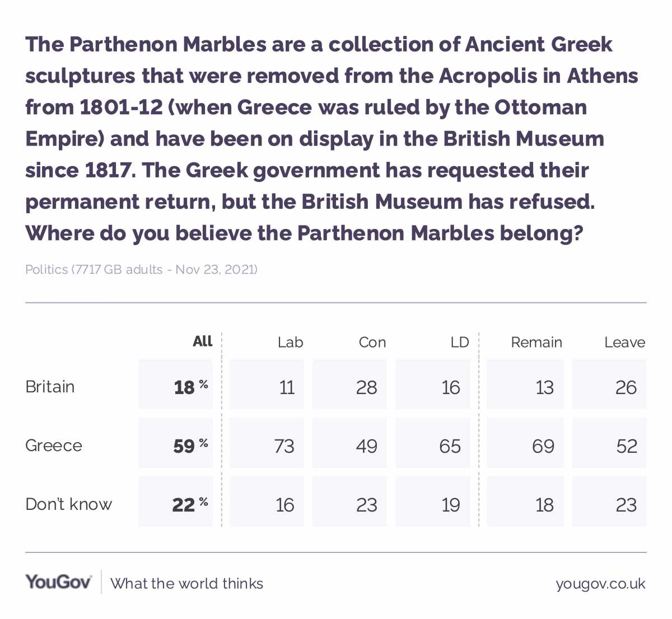Click the LD column header
Viewport: 672px width, 619px height.
460,342
